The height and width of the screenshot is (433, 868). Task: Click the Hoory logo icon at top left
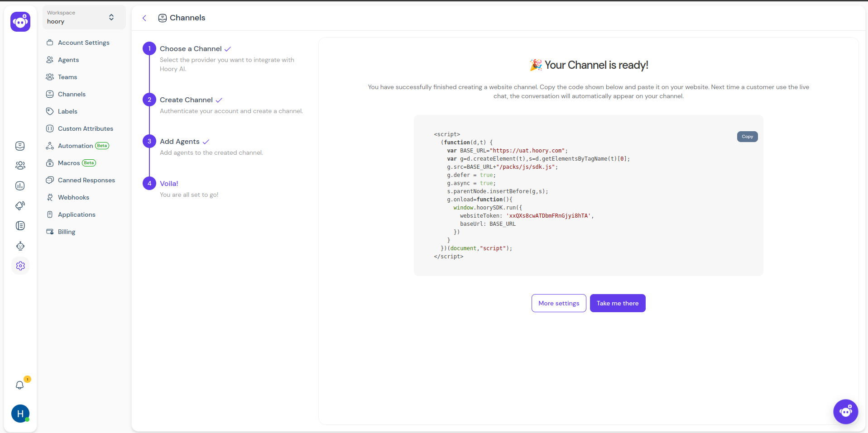[x=20, y=21]
